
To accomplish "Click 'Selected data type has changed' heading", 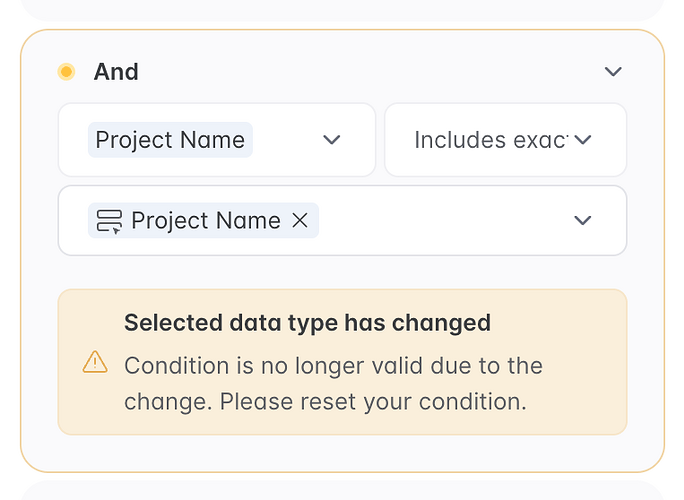I will point(307,323).
